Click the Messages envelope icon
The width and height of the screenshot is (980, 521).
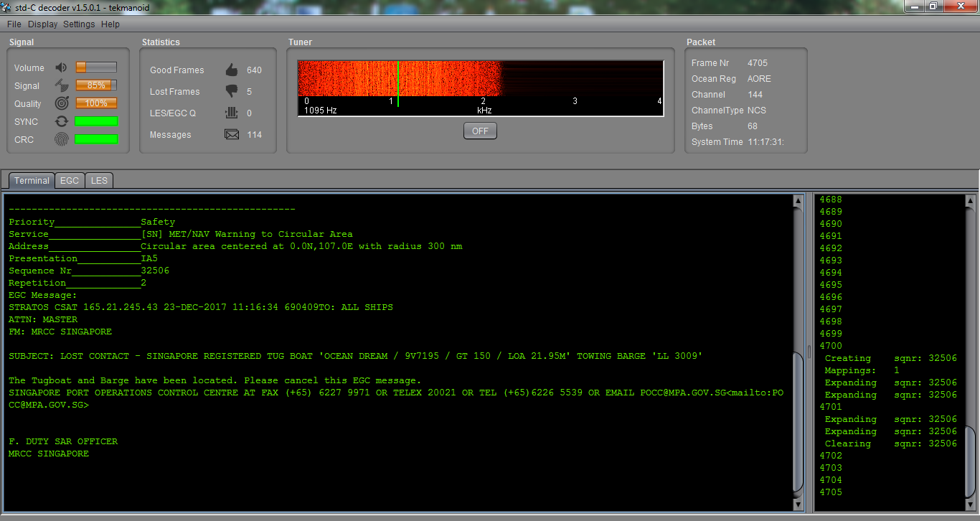click(232, 134)
